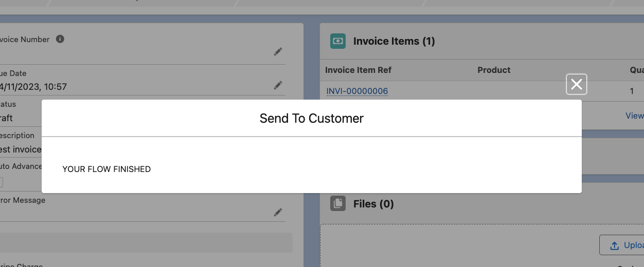Click the upload arrow icon
The image size is (644, 267).
tap(614, 245)
